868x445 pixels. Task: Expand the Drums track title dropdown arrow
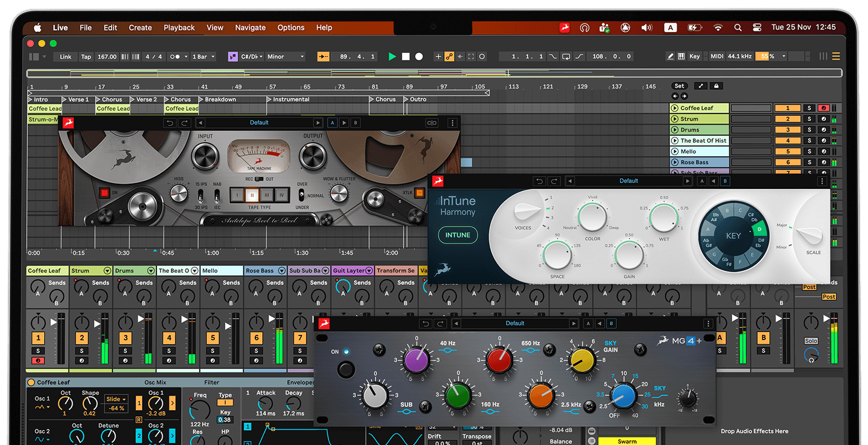151,271
